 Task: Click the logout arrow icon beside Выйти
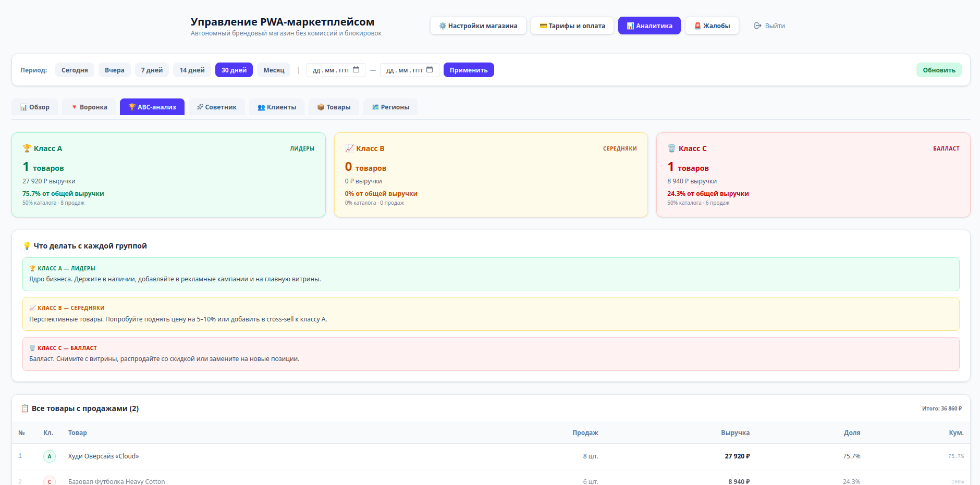(x=758, y=26)
